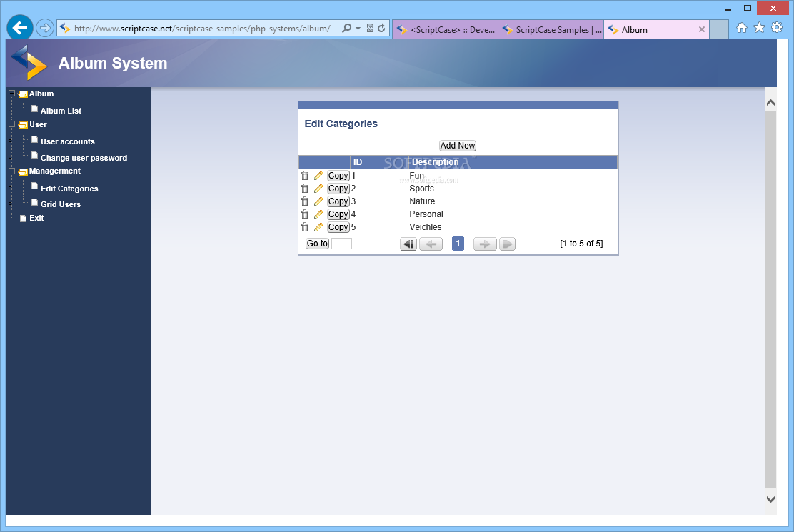Click the scrollbar up arrow
The height and width of the screenshot is (532, 794).
pyautogui.click(x=770, y=103)
